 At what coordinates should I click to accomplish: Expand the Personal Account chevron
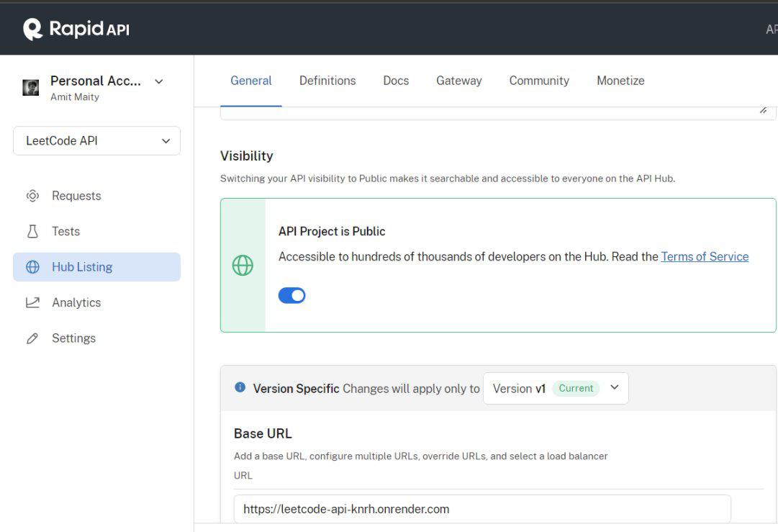tap(159, 81)
